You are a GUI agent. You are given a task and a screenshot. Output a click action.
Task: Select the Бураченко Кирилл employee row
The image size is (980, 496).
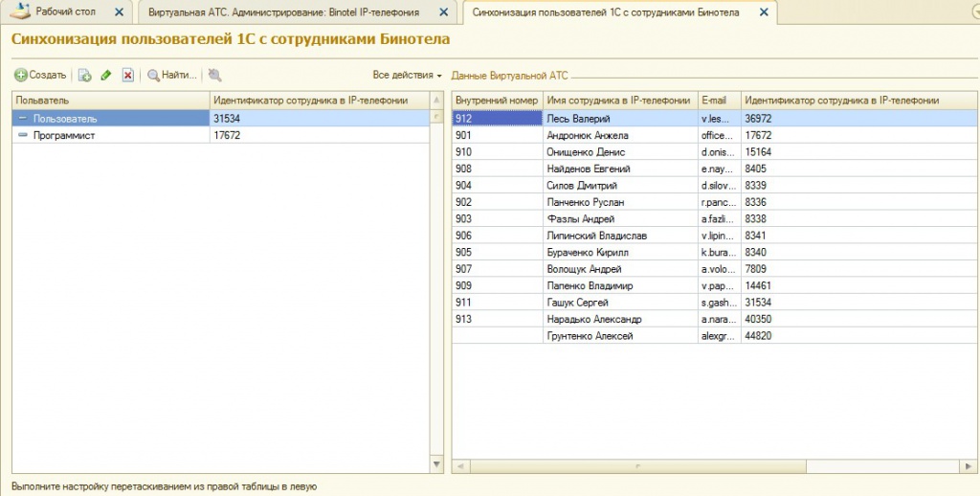tap(714, 252)
